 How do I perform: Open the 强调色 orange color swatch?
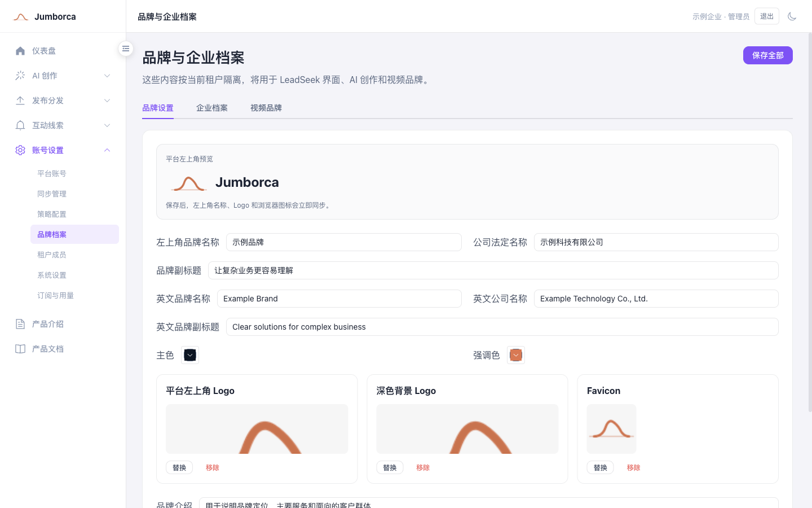point(516,355)
